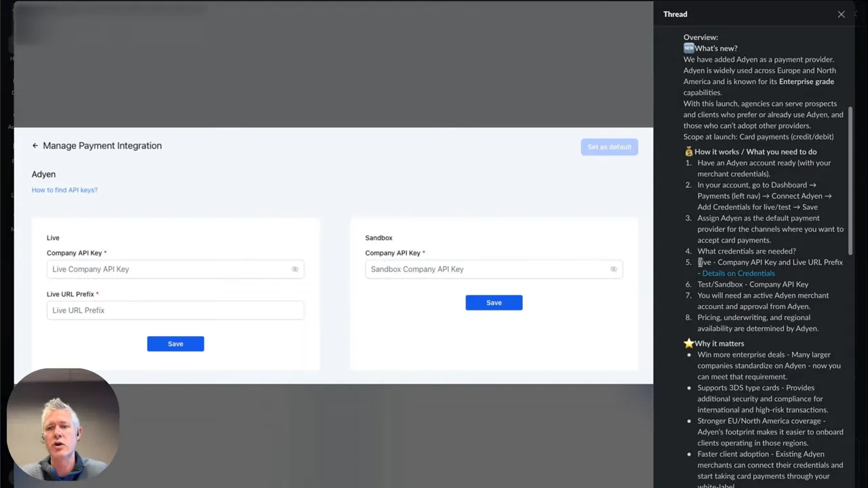Image resolution: width=868 pixels, height=488 pixels.
Task: Click the webcam video thumbnail
Action: 63,423
